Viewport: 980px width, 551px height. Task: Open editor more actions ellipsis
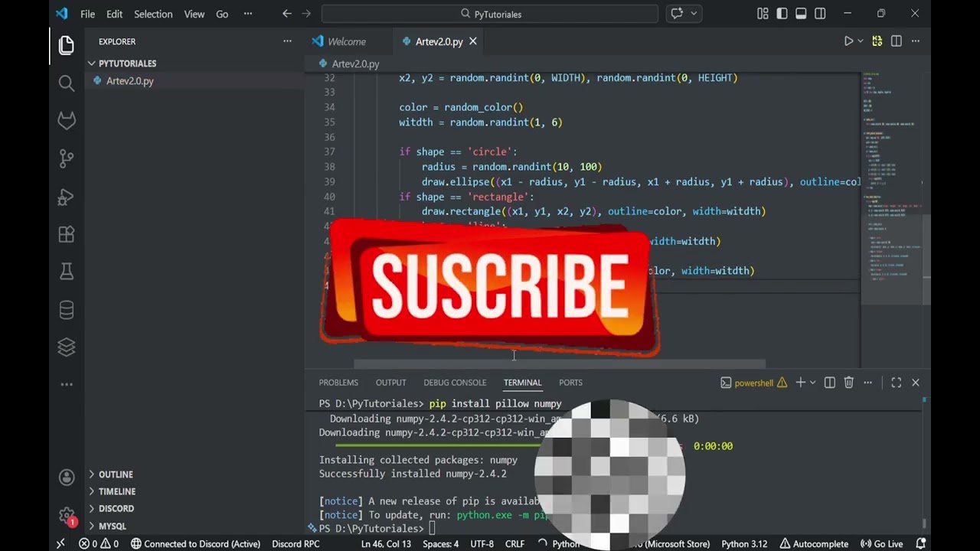click(x=916, y=41)
